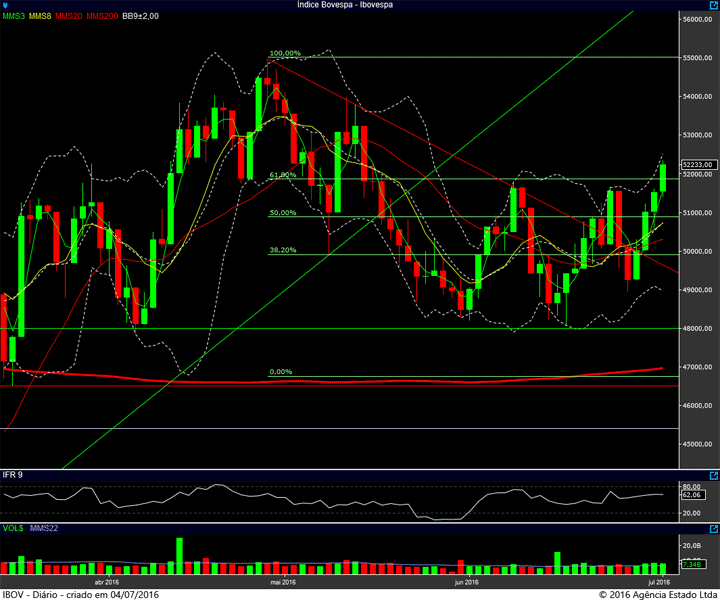Click the tallest green volume bar in April
Image resolution: width=720 pixels, height=600 pixels.
pyautogui.click(x=179, y=556)
